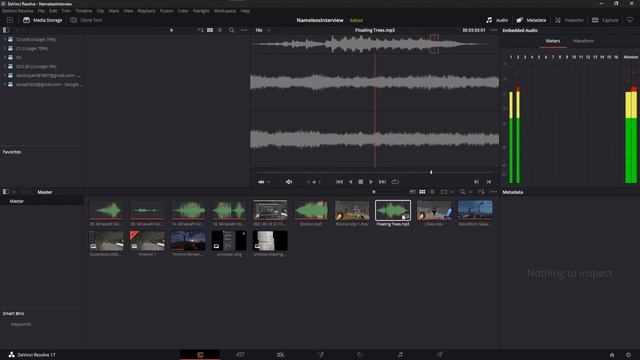This screenshot has width=640, height=360.
Task: Expand the second drive in media storage
Action: [4, 49]
